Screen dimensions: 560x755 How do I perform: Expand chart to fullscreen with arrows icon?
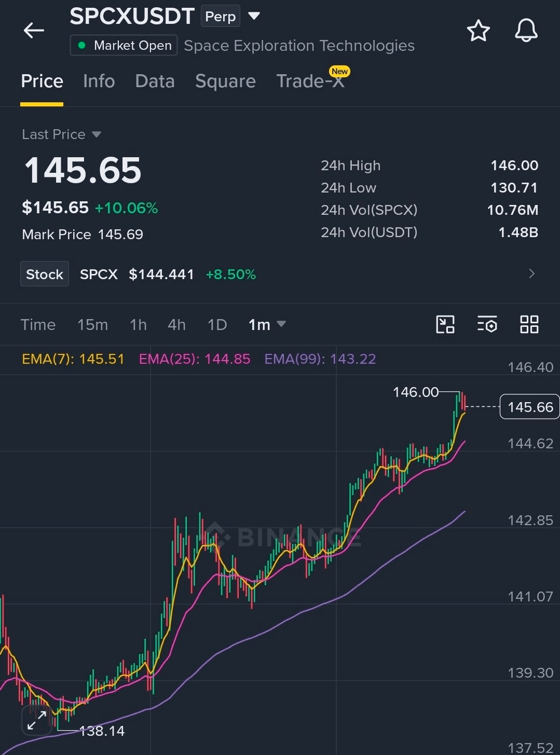36,720
